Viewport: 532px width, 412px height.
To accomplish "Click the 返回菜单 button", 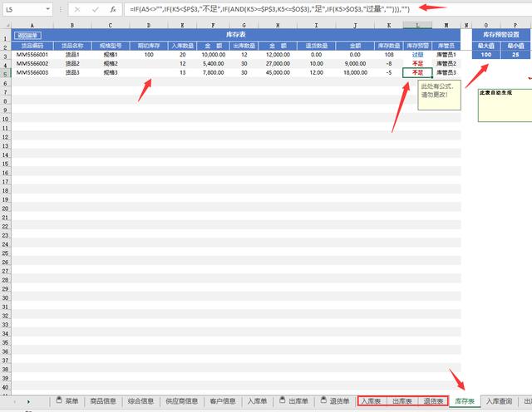I will click(27, 37).
